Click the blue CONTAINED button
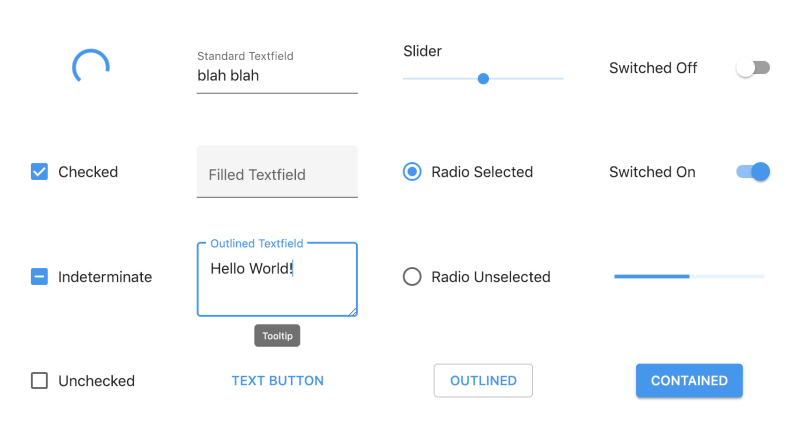This screenshot has height=448, width=800. coord(689,381)
